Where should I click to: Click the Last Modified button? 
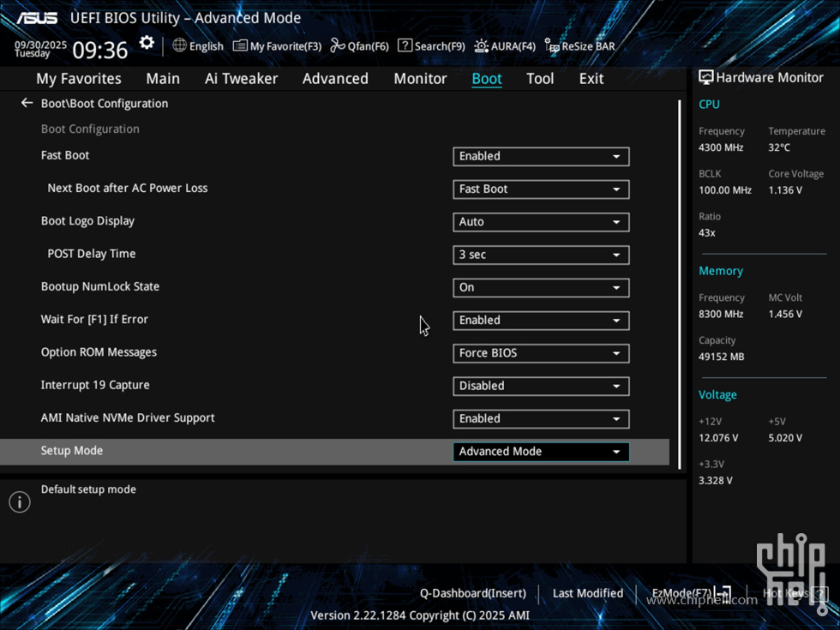587,593
